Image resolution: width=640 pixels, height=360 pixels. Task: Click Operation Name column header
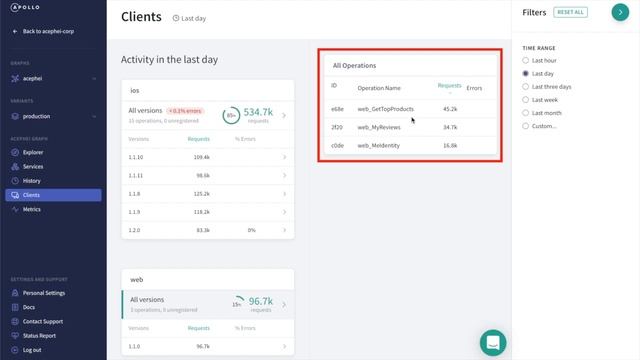[379, 88]
